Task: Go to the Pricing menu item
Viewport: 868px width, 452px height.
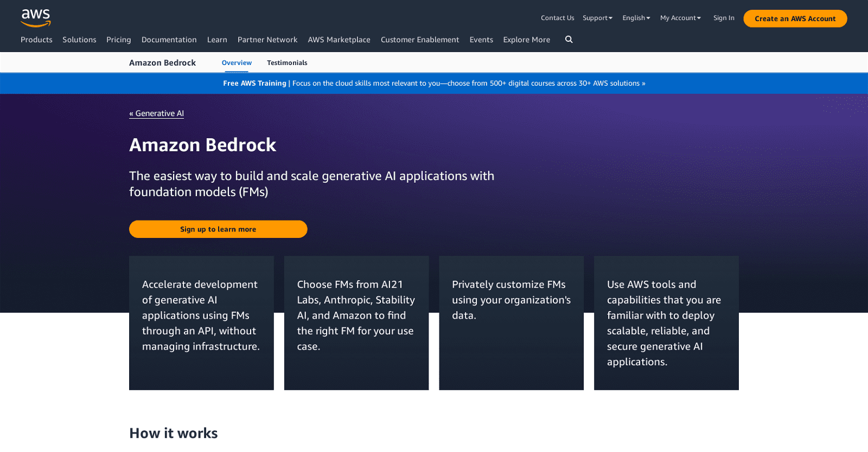Action: (x=119, y=40)
